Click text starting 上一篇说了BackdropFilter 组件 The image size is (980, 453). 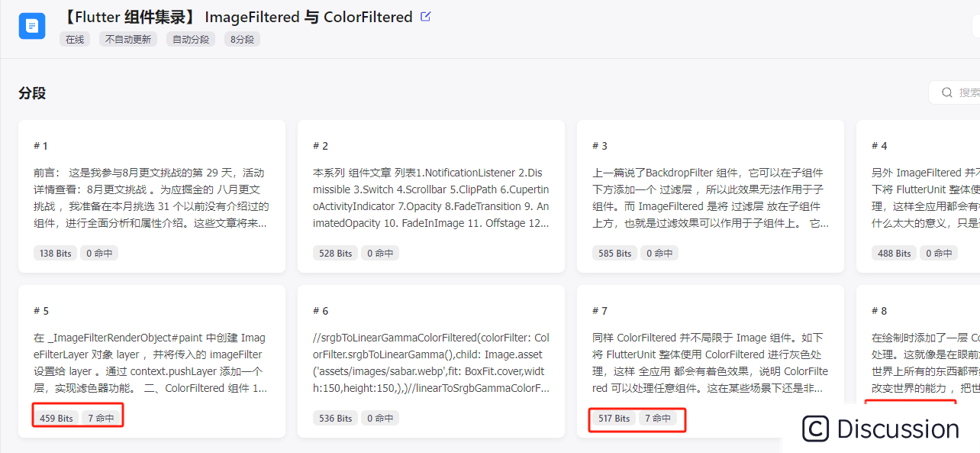click(711, 198)
